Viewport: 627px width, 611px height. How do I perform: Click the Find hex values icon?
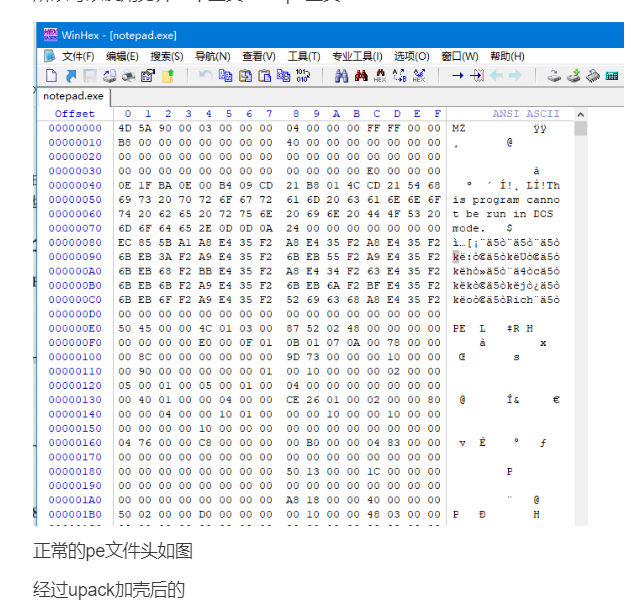[x=380, y=76]
